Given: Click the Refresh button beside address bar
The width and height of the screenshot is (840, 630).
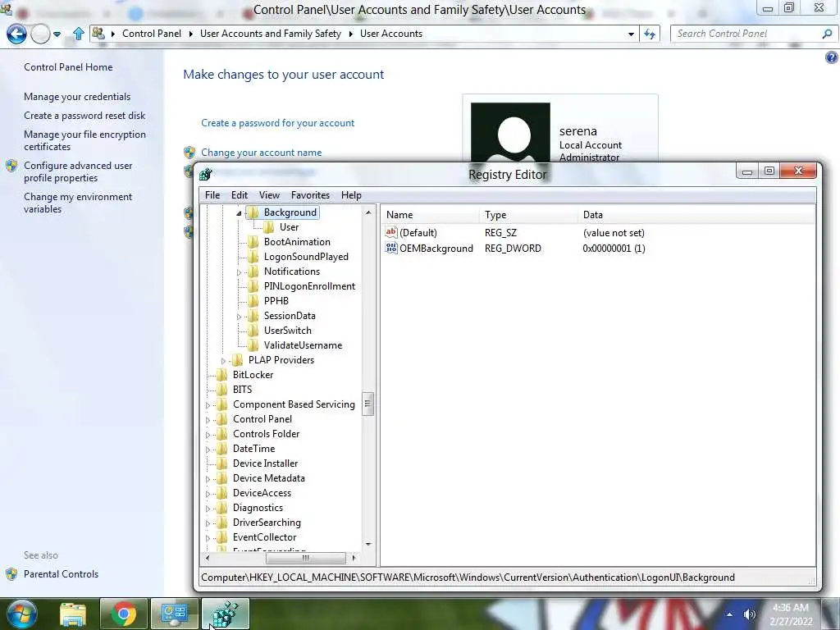Looking at the screenshot, I should point(650,34).
